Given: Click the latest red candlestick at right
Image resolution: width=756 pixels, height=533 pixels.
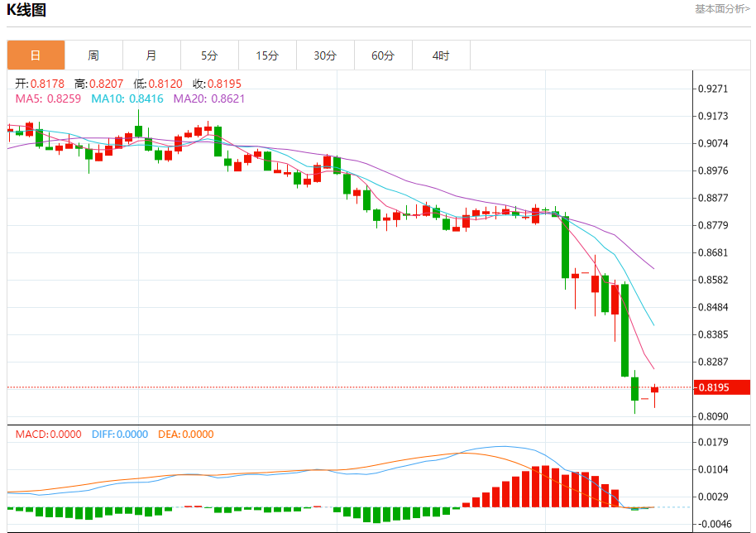Looking at the screenshot, I should 654,390.
